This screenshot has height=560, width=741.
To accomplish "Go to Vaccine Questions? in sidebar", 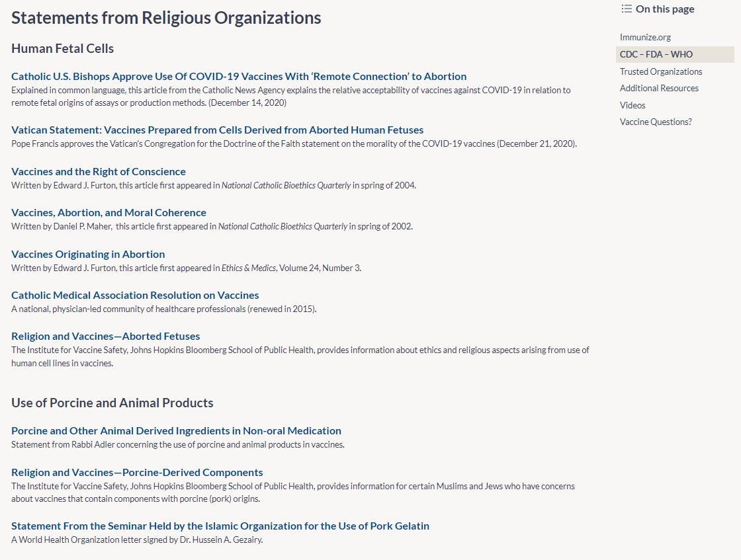I will click(656, 122).
